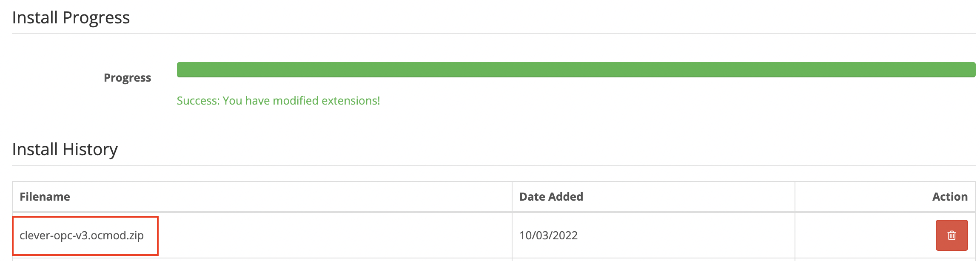
Task: Click the Filename column header
Action: [45, 197]
